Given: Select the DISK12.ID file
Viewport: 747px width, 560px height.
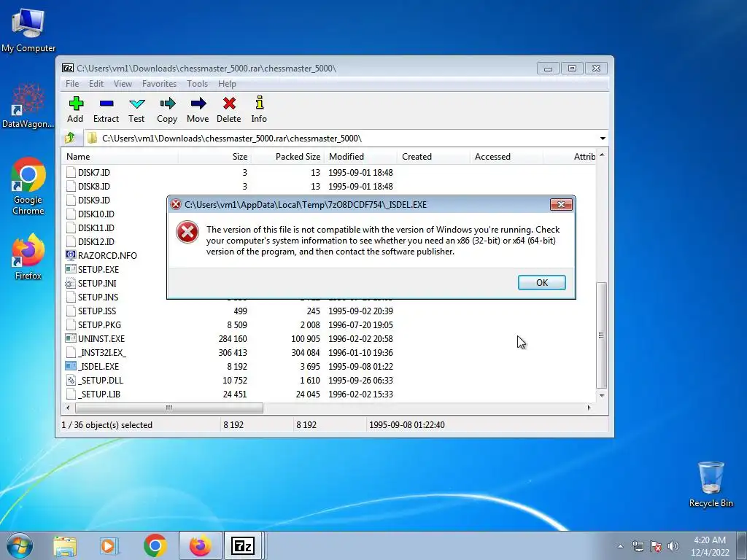Looking at the screenshot, I should click(x=96, y=241).
